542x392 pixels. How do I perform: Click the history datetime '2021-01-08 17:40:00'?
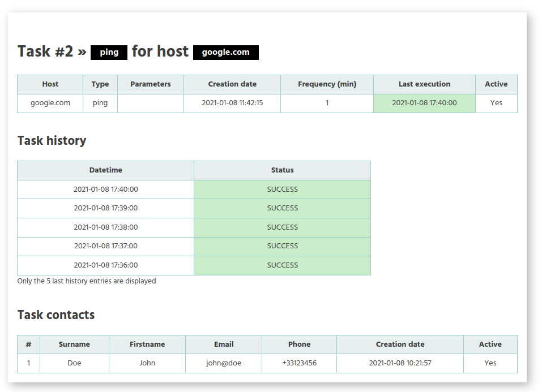click(x=106, y=189)
